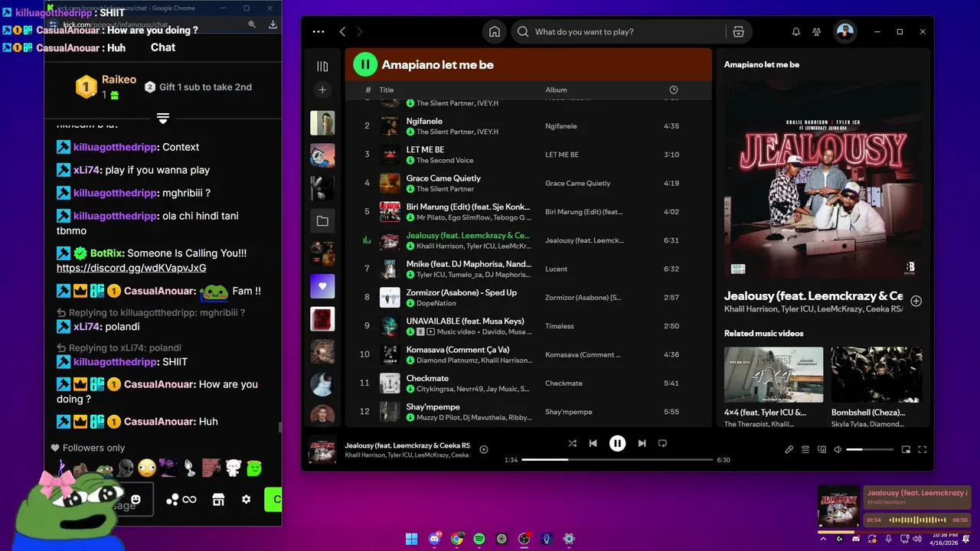
Task: Pause playback with the green button beside the playlist title
Action: (365, 64)
